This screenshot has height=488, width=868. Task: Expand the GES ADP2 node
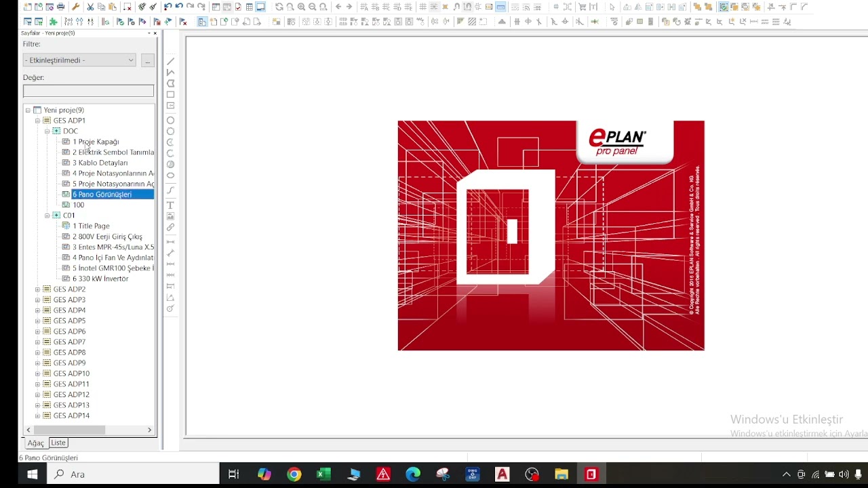38,289
